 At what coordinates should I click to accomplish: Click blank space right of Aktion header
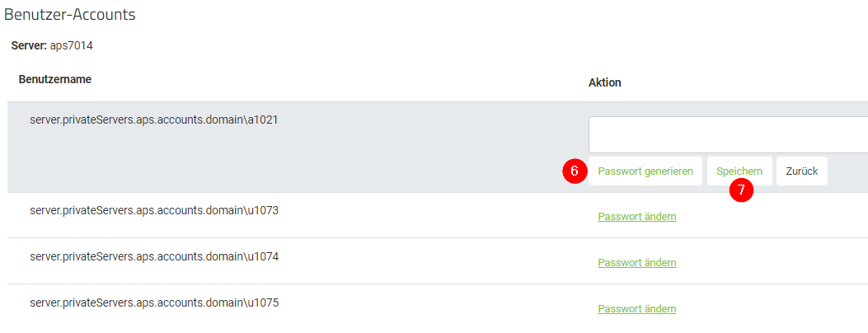[x=742, y=82]
